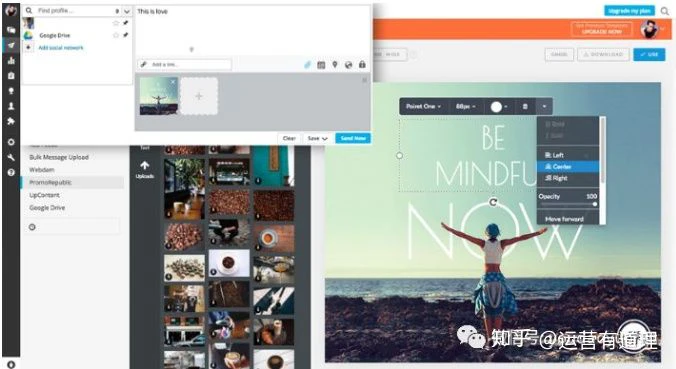
Task: Click the round icon below the dark sidebar
Action: coord(11,365)
